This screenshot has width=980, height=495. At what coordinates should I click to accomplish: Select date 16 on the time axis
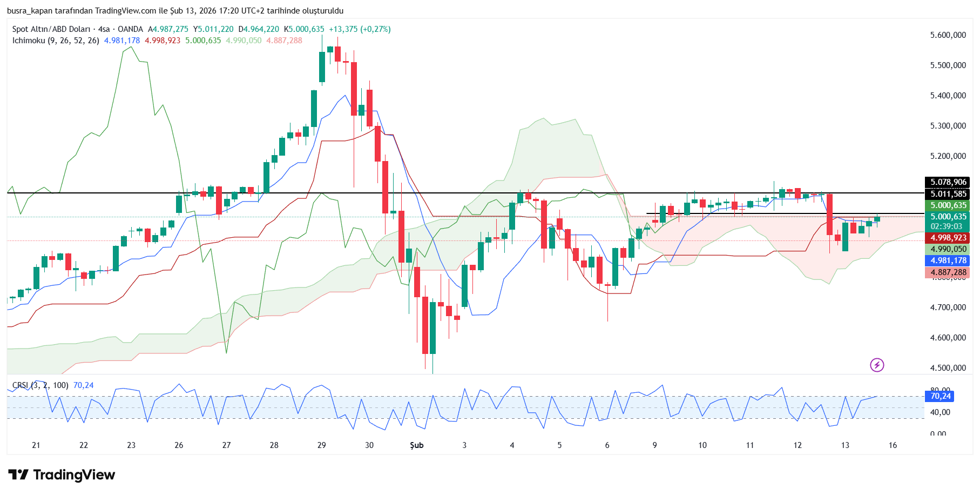893,445
